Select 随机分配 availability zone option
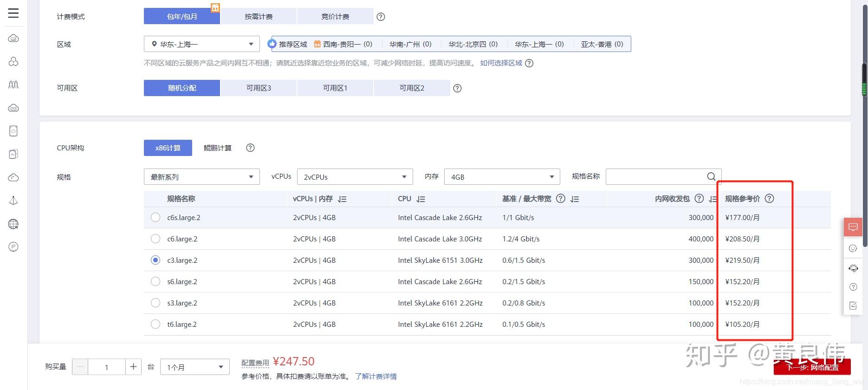This screenshot has height=390, width=868. coord(182,88)
